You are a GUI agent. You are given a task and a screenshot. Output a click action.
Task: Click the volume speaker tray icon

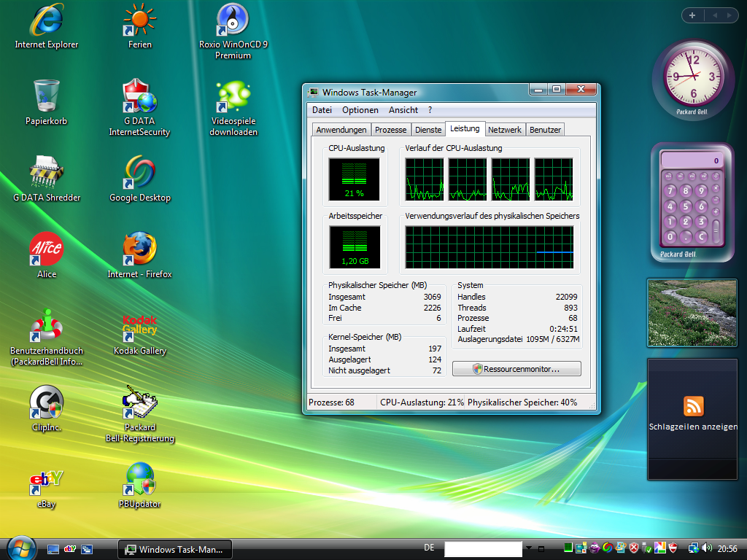(x=707, y=548)
